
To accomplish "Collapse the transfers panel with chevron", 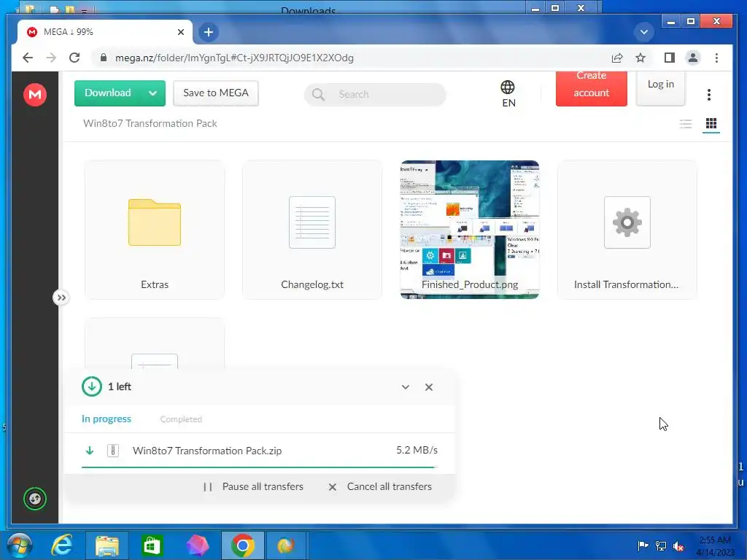I will click(x=406, y=386).
